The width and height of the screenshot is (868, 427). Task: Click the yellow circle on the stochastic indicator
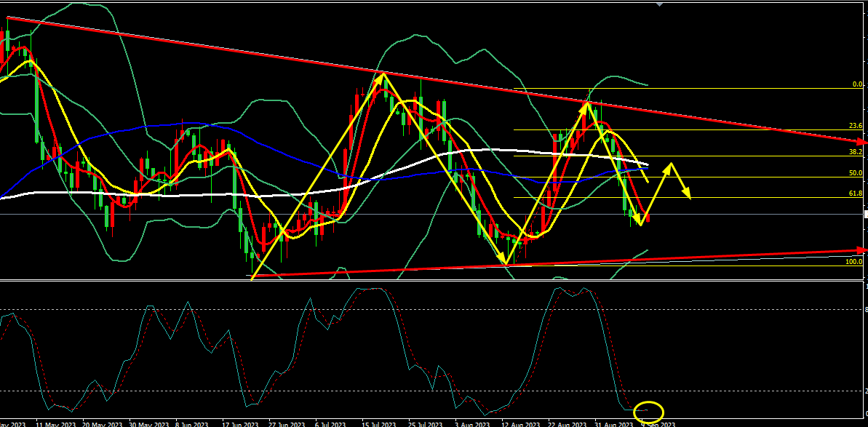[648, 411]
